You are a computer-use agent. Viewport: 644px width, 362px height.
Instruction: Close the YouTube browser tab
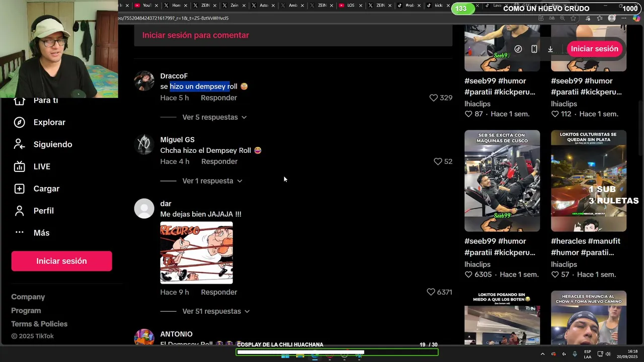pyautogui.click(x=157, y=6)
